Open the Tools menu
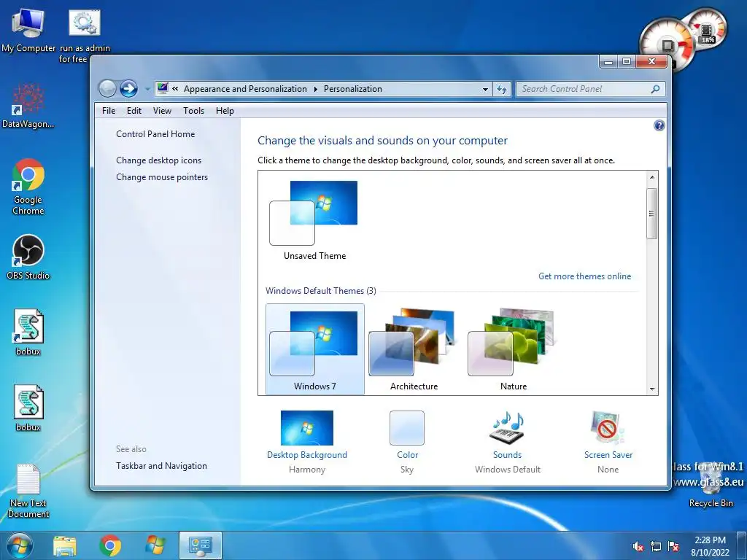This screenshot has height=560, width=747. point(193,111)
